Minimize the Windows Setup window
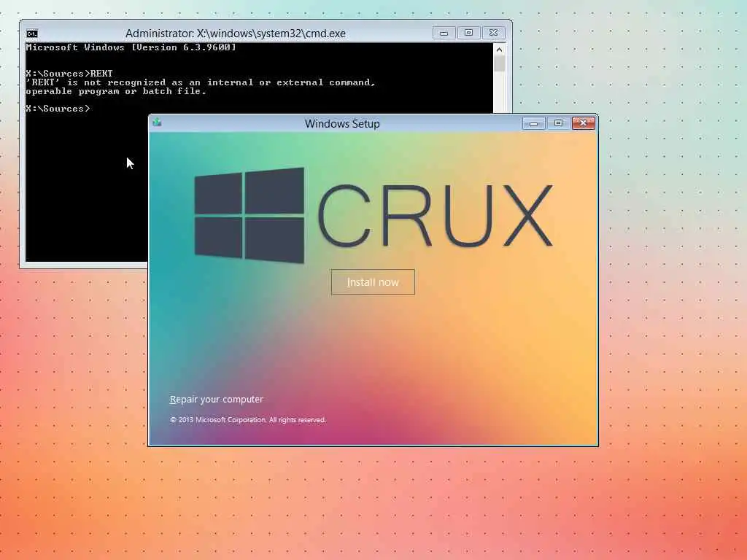This screenshot has height=560, width=747. point(533,123)
